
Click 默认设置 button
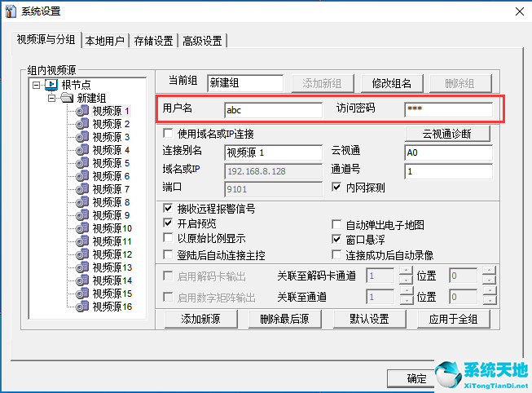369,319
